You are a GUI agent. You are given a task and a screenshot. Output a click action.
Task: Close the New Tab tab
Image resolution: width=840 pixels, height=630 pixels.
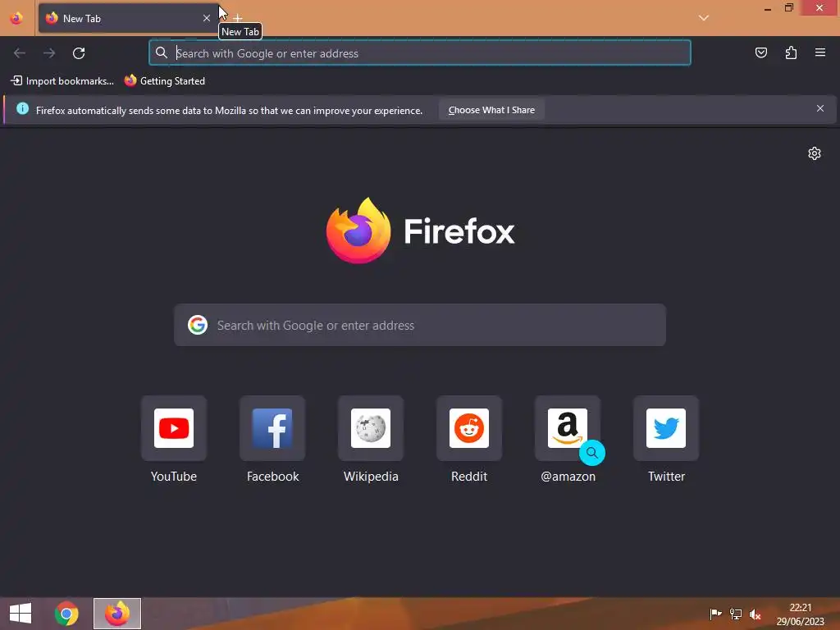[206, 18]
